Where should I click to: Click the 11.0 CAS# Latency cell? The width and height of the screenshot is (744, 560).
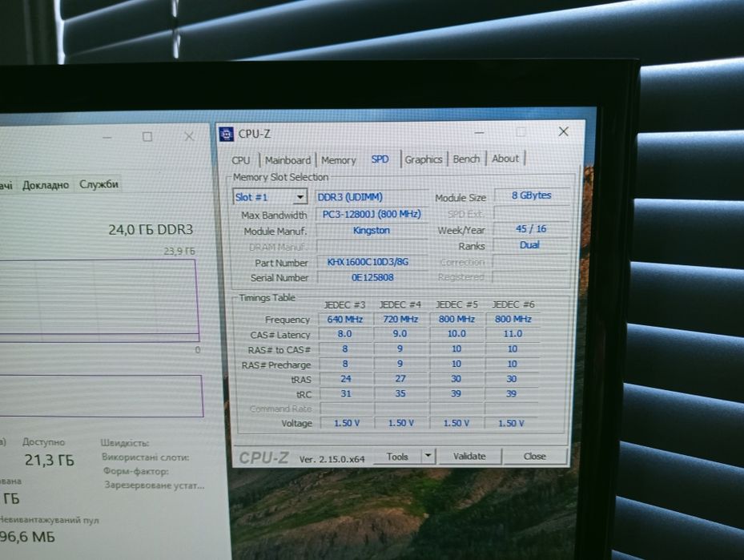513,333
